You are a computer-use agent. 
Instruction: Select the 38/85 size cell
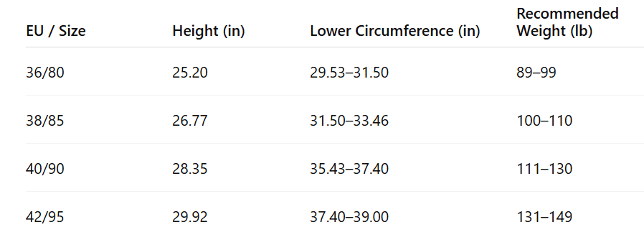click(45, 121)
